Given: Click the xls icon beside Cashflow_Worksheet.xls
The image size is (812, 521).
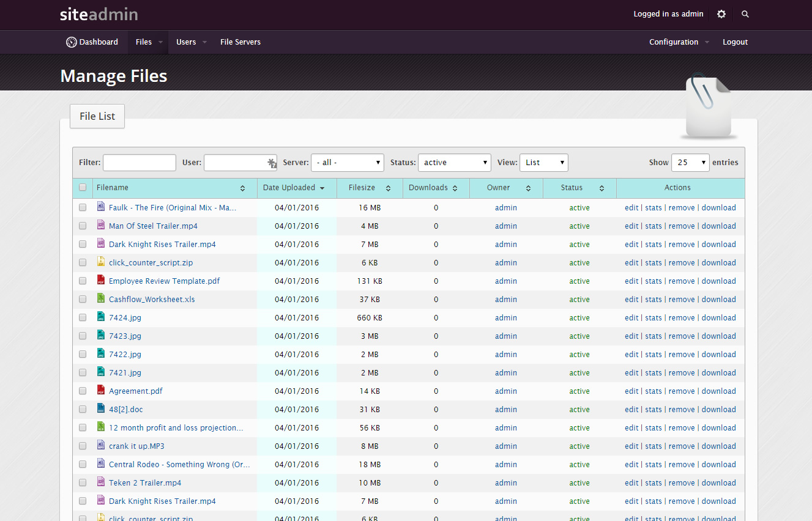Looking at the screenshot, I should pyautogui.click(x=101, y=299).
